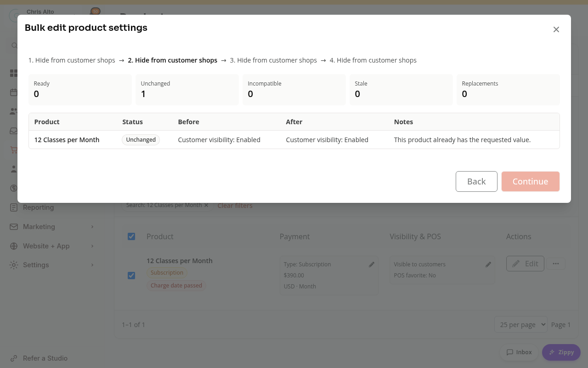Remove the Search: 12 Classes per Month filter

point(206,205)
